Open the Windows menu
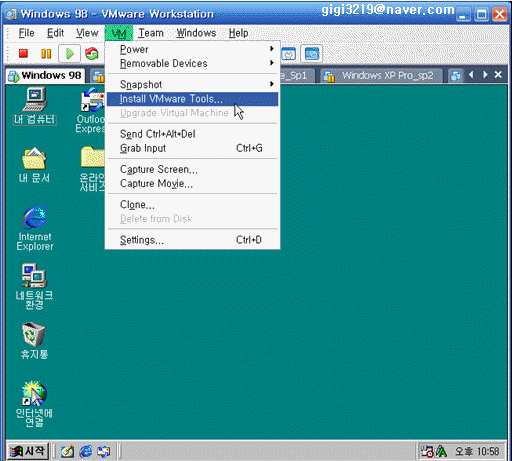512x461 pixels. (x=196, y=33)
